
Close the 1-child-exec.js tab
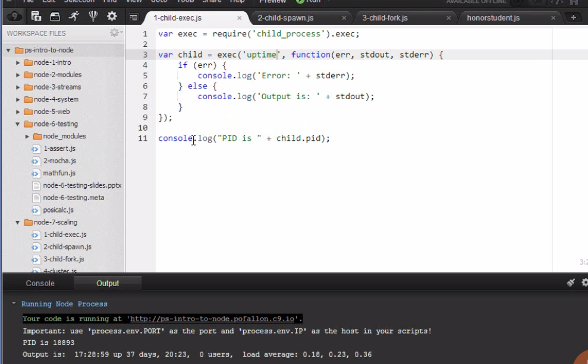pyautogui.click(x=239, y=18)
